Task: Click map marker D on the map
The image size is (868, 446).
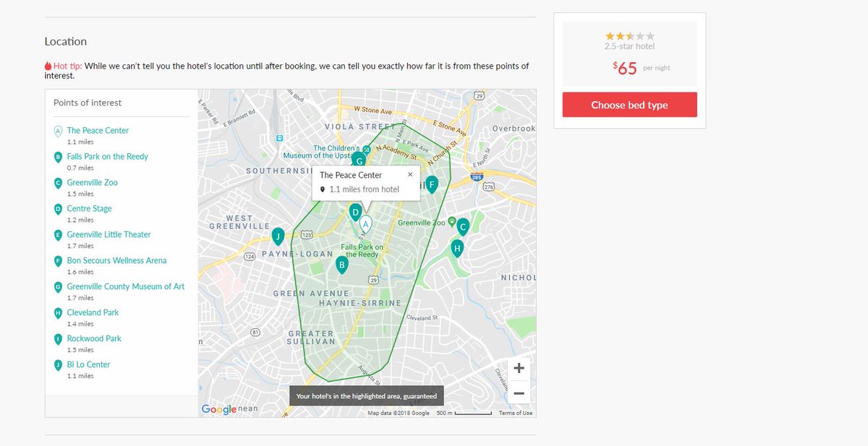Action: (x=354, y=211)
